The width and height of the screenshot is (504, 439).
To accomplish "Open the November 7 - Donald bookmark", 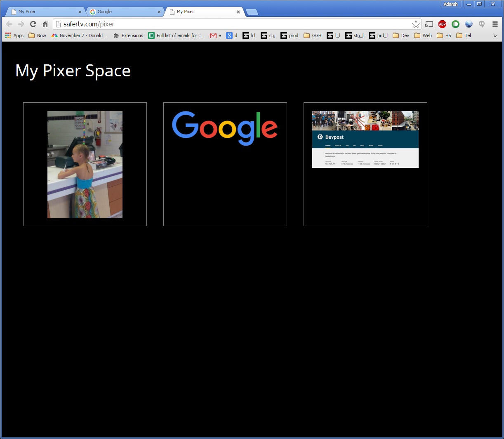I will pyautogui.click(x=80, y=35).
